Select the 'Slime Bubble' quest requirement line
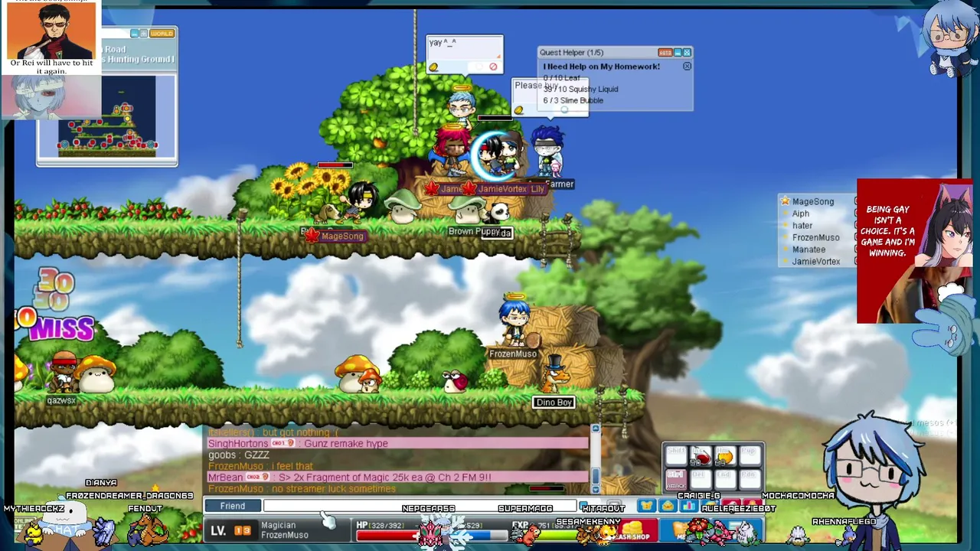980x551 pixels. coord(573,100)
